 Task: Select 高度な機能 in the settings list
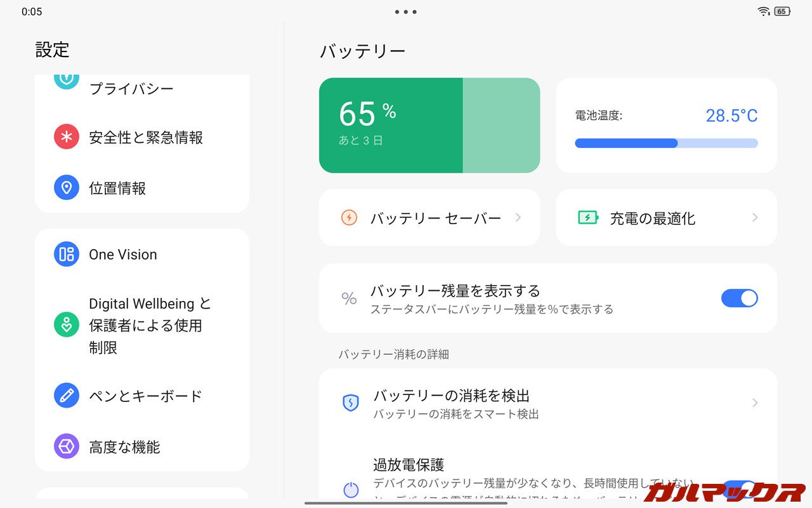[124, 447]
